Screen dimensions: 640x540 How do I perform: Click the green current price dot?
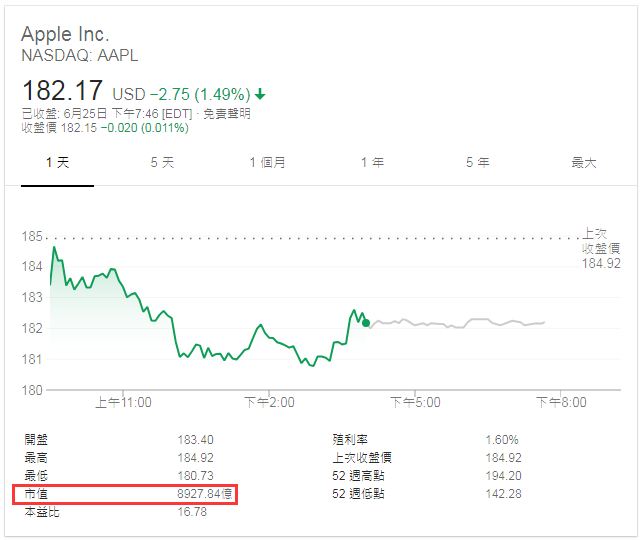366,322
